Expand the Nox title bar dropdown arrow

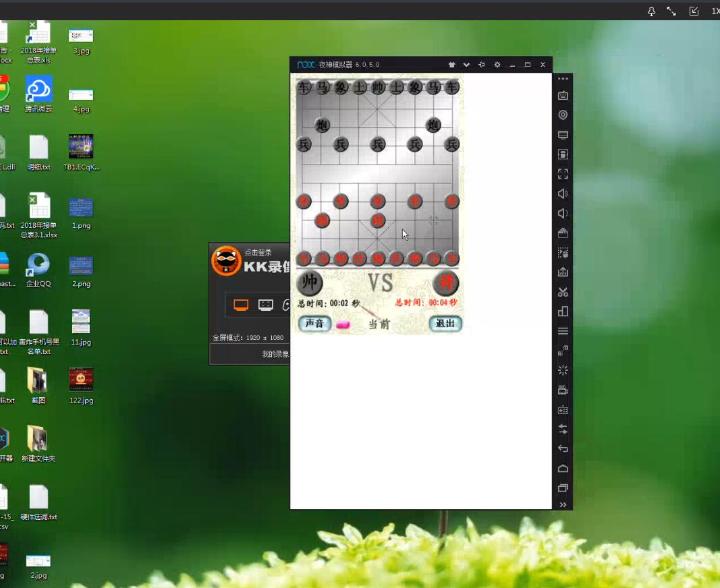coord(466,65)
